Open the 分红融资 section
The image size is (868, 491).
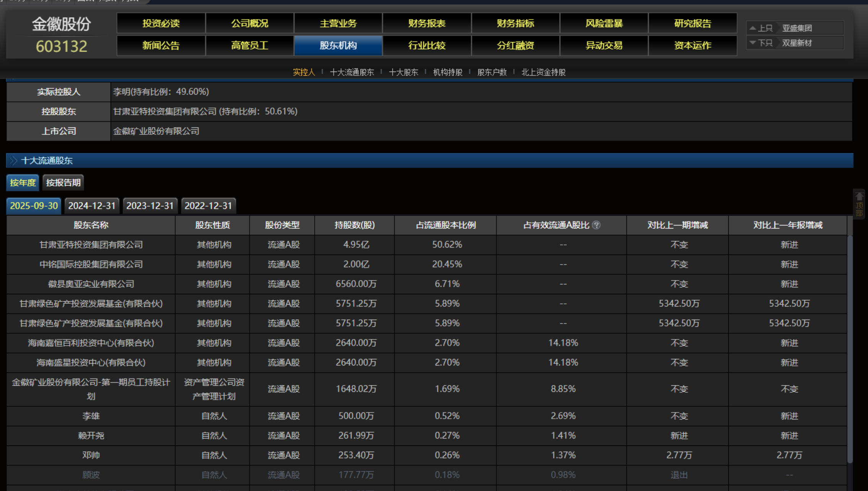click(x=515, y=46)
